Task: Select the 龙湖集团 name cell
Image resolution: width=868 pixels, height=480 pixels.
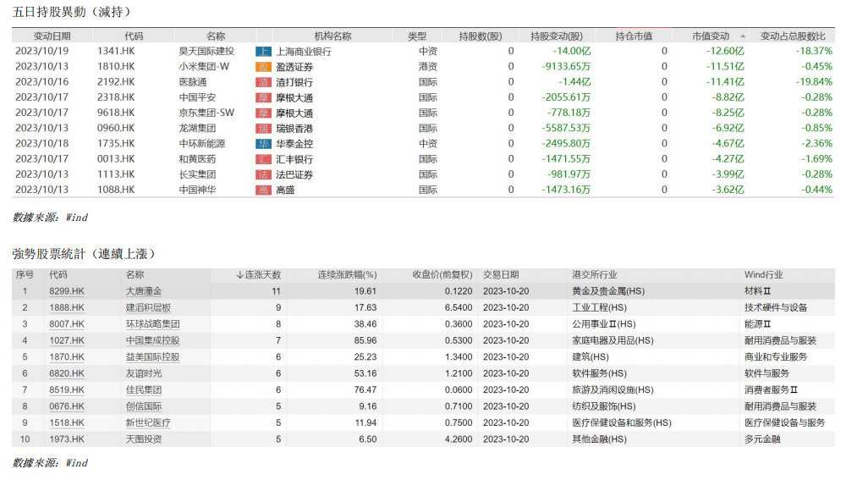Action: tap(198, 128)
